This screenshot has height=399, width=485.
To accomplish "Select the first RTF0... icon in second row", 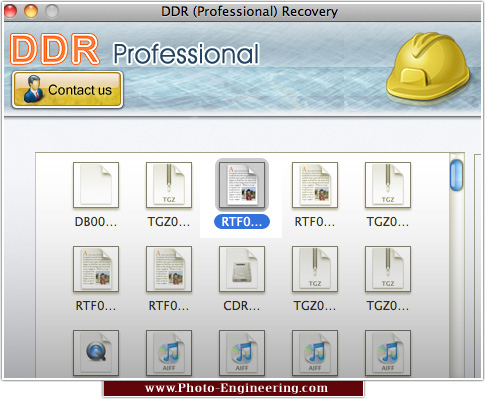I will [96, 269].
